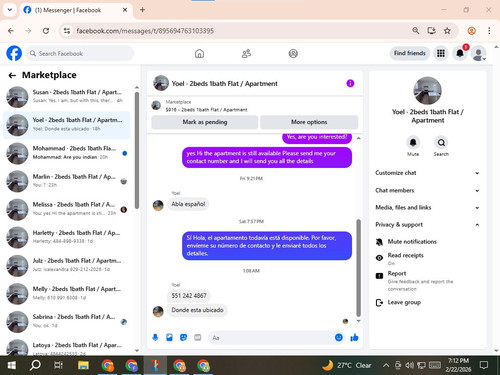500x375 pixels.
Task: Click Mark as pending button
Action: [x=205, y=122]
